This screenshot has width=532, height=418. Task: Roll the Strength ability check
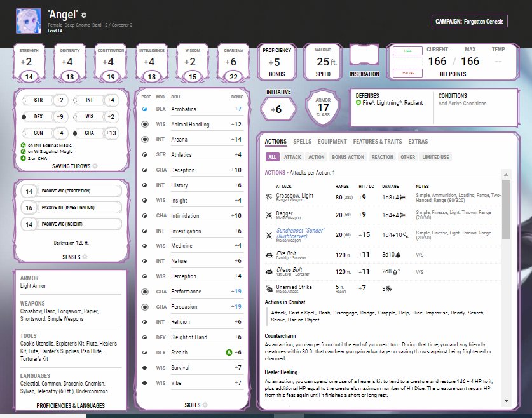coord(29,63)
